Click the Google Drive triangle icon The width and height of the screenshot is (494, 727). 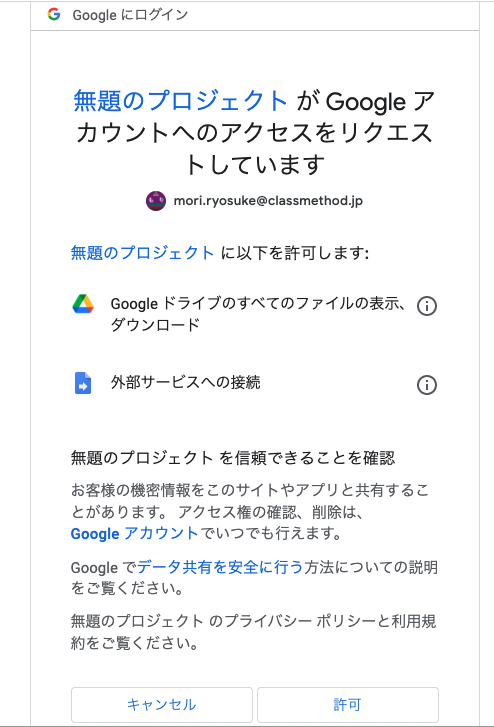[83, 304]
